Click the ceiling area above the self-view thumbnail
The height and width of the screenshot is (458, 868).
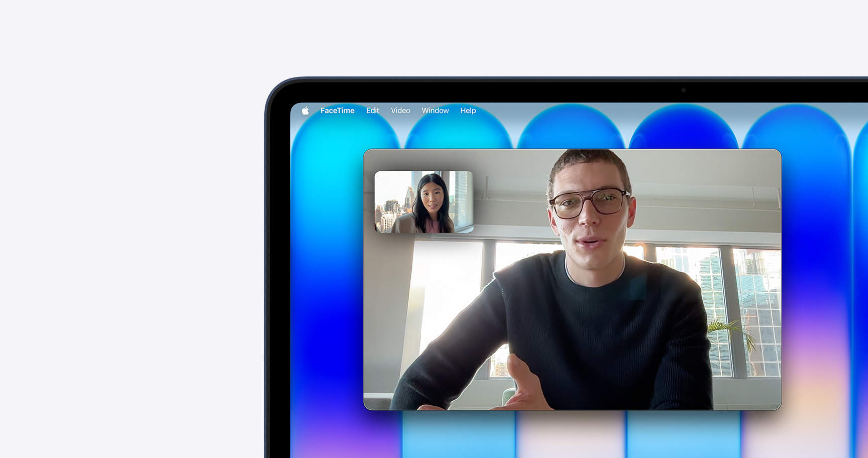coord(422,160)
